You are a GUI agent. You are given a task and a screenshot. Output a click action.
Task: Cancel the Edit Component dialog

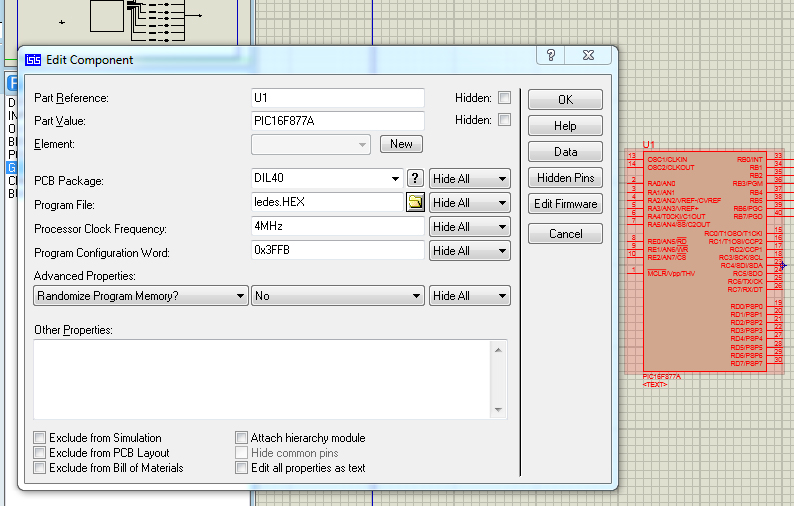pyautogui.click(x=565, y=233)
